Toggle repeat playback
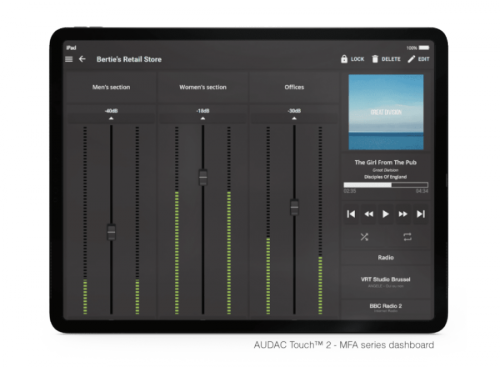The height and width of the screenshot is (367, 500). (x=407, y=237)
